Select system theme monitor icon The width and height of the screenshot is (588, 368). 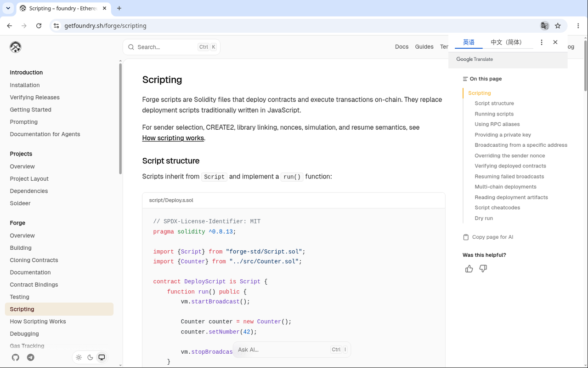click(102, 357)
